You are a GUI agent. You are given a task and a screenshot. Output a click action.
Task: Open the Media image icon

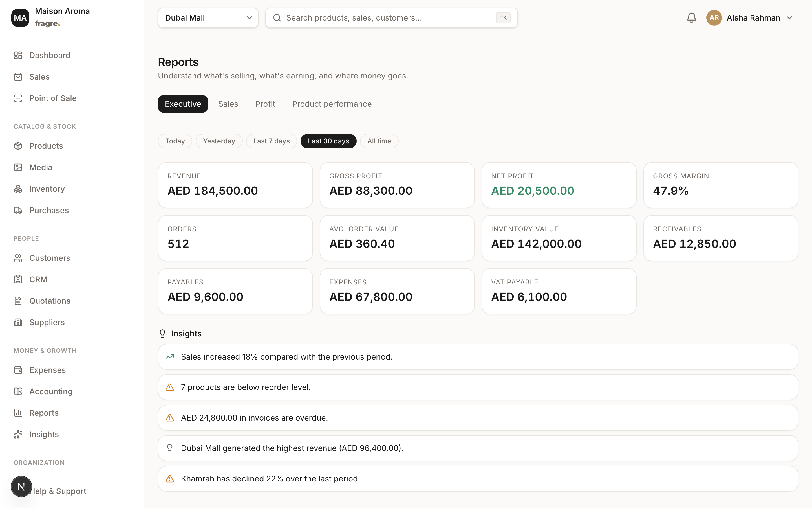click(18, 167)
